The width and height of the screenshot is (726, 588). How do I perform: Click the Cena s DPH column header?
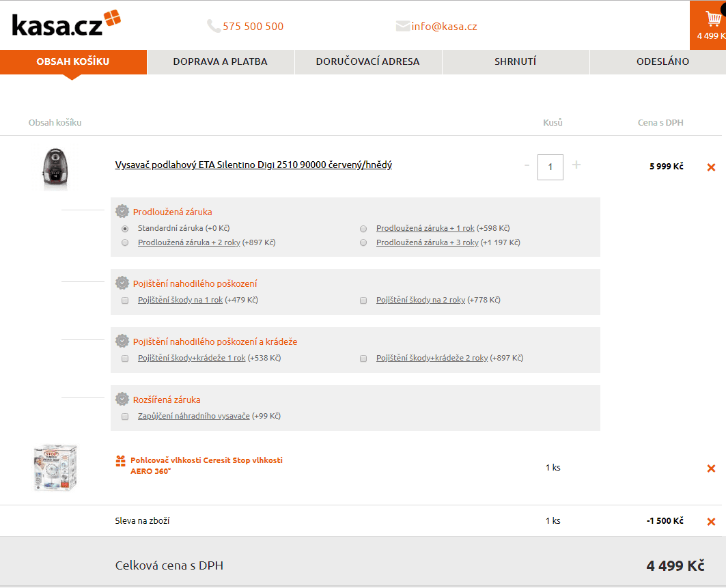click(660, 123)
